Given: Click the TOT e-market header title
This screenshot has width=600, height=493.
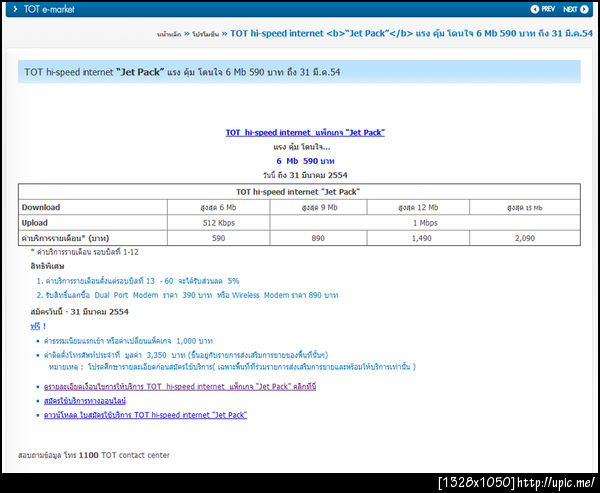Looking at the screenshot, I should pos(49,9).
